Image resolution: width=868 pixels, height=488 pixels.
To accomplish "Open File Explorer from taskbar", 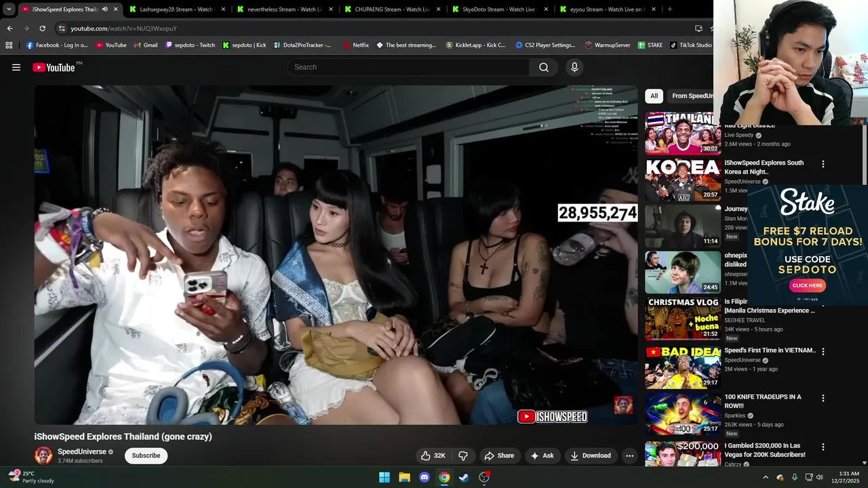I will pos(404,477).
